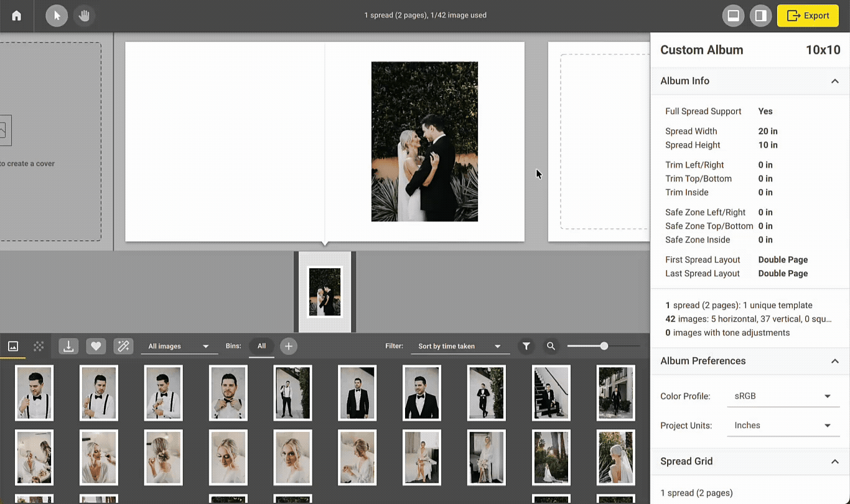Select the spread thumbnail in the filmstrip
This screenshot has width=850, height=504.
click(325, 292)
